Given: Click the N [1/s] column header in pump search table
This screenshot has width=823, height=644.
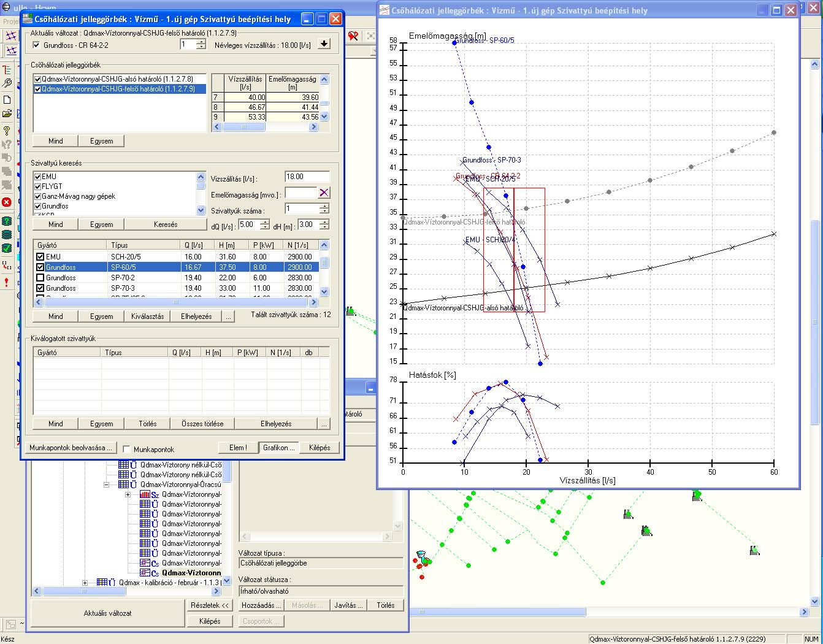Looking at the screenshot, I should coord(301,245).
